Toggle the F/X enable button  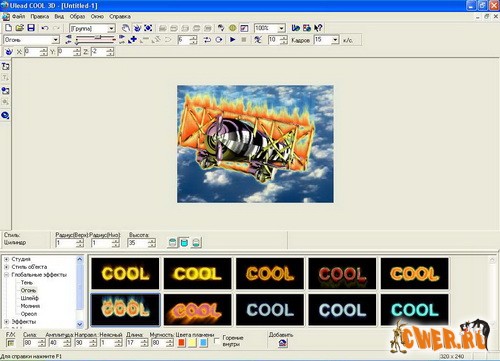tap(11, 343)
